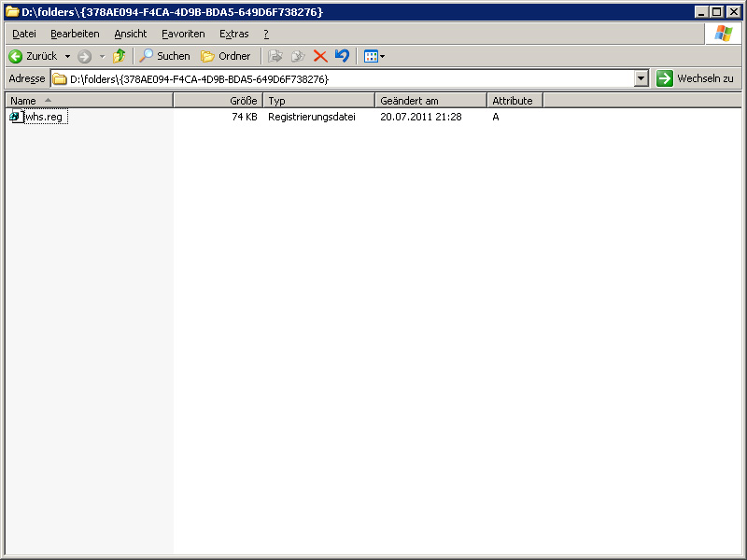
Task: Go up one folder level
Action: pyautogui.click(x=119, y=56)
